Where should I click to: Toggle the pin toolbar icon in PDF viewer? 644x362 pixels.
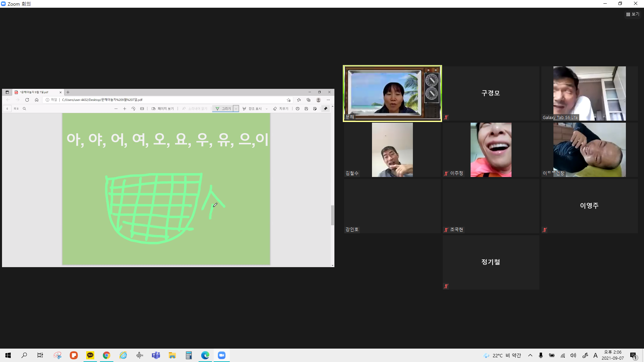coord(326,109)
